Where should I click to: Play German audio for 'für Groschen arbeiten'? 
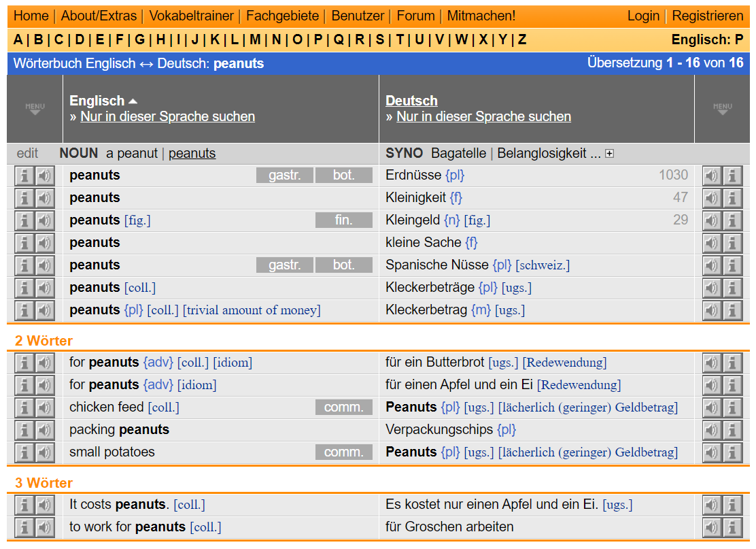point(711,527)
